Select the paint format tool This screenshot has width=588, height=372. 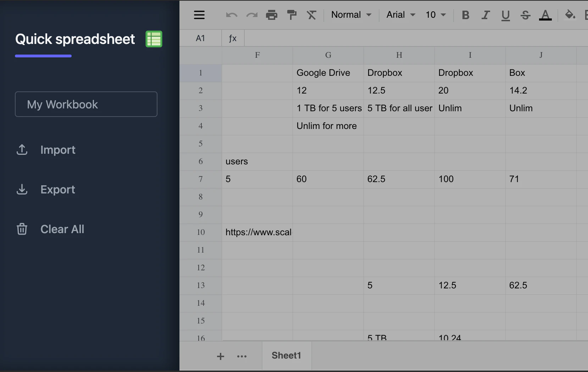point(292,15)
